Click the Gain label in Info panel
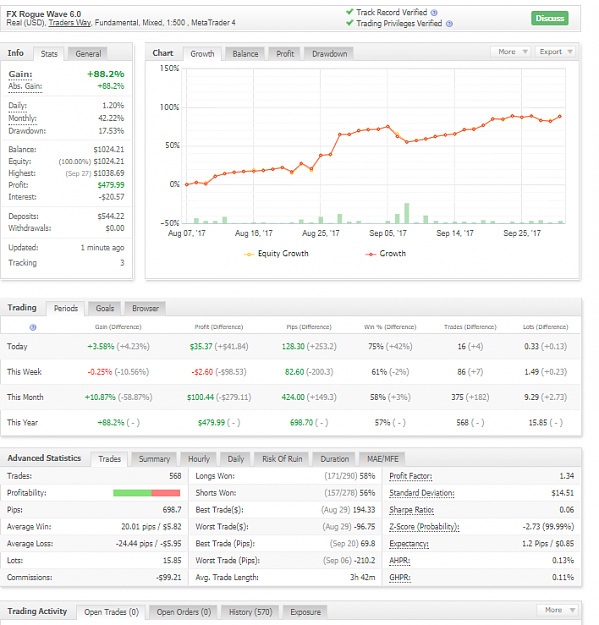Image resolution: width=599 pixels, height=625 pixels. (x=20, y=74)
